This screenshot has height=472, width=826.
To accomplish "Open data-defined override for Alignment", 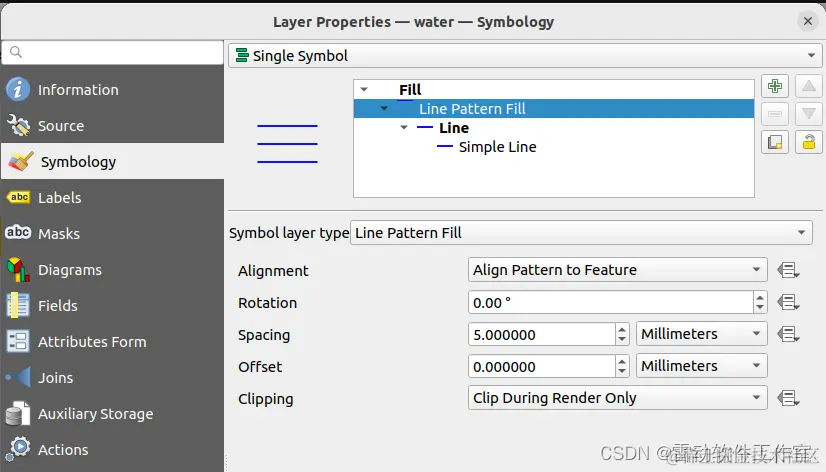I will (x=788, y=270).
